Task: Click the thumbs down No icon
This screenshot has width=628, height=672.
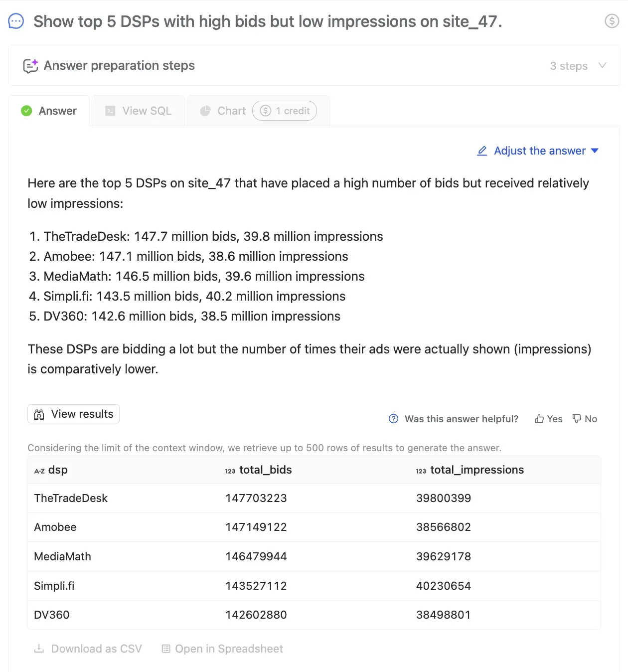Action: click(577, 419)
